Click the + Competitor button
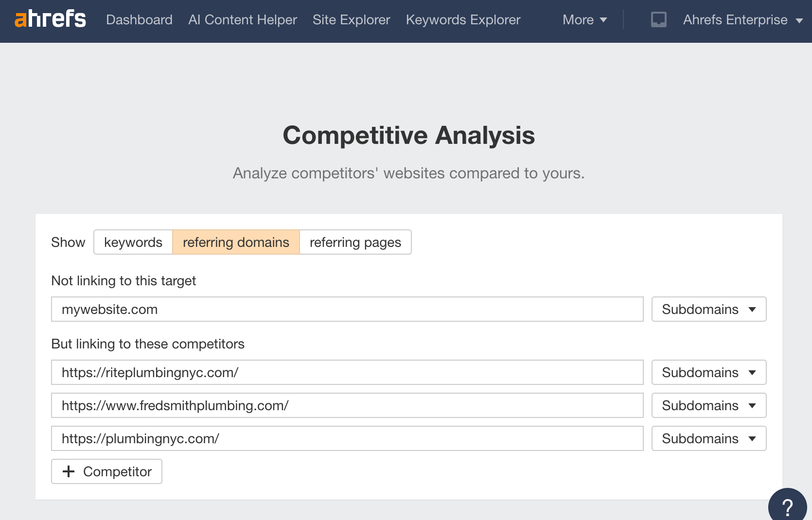This screenshot has height=520, width=812. tap(106, 471)
